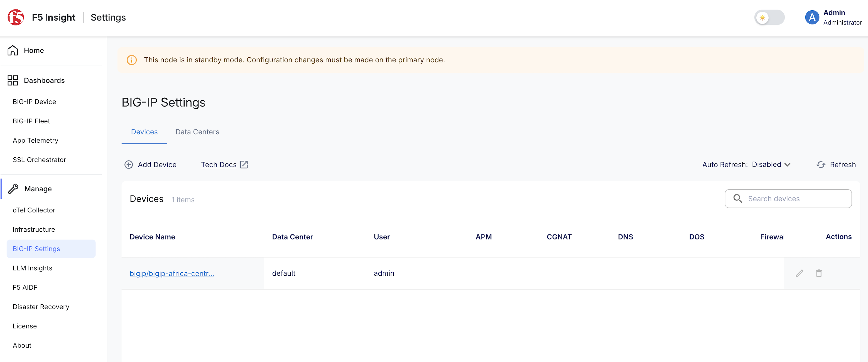Toggle the light/dark theme switch
Screen dimensions: 868x362
pos(769,17)
